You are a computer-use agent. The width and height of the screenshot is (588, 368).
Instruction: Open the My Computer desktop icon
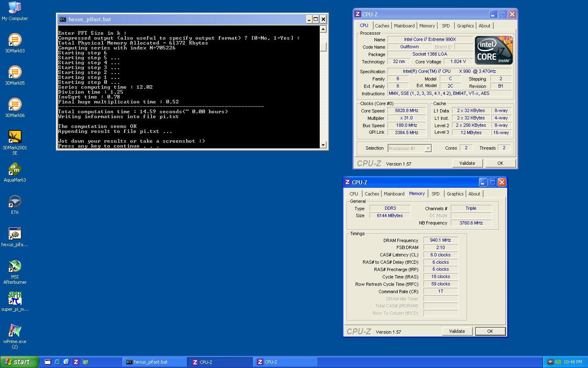tap(15, 11)
